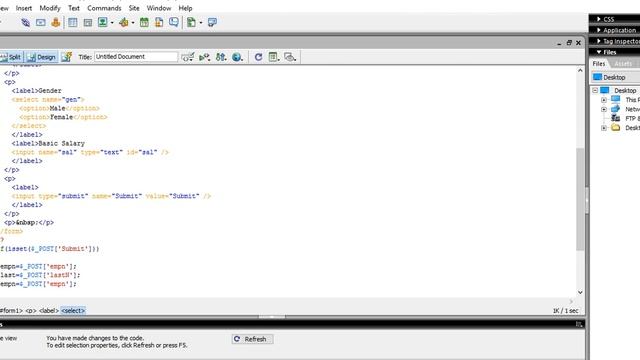
Task: Click the 'Male' option text in code
Action: pos(58,108)
